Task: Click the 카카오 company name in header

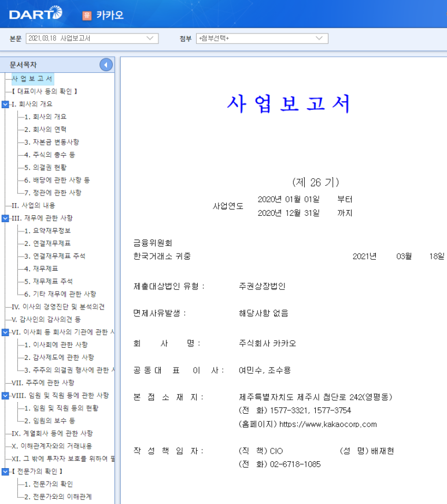Action: click(110, 15)
